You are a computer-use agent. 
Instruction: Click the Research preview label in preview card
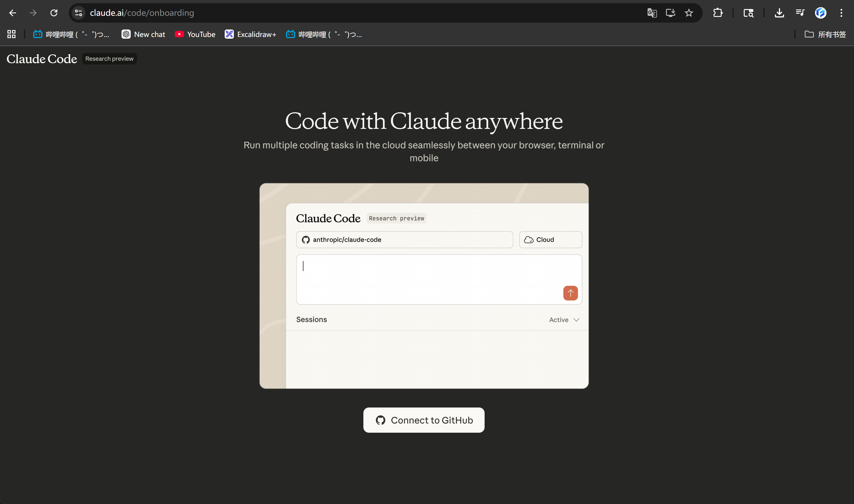pyautogui.click(x=397, y=218)
